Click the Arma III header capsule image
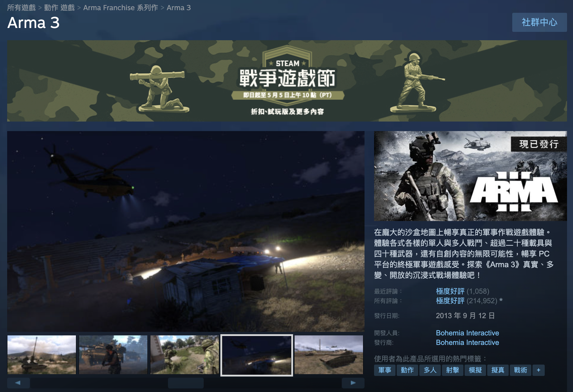The width and height of the screenshot is (573, 392). pos(470,176)
